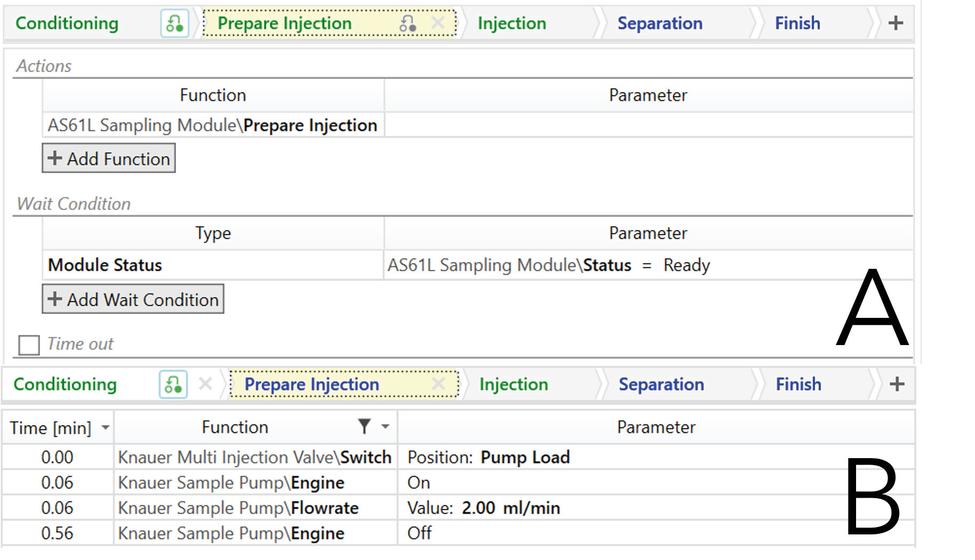Click the loop icon beside the Conditioning step
This screenshot has width=975, height=560.
click(x=174, y=23)
